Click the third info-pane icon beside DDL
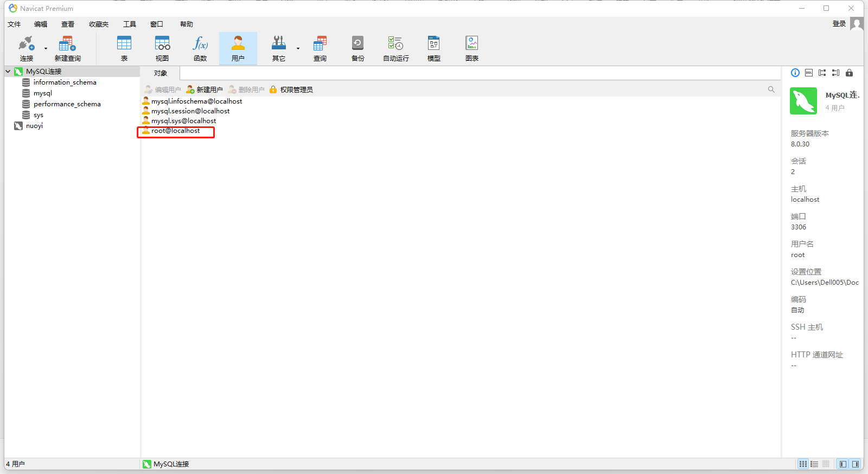 pos(822,73)
